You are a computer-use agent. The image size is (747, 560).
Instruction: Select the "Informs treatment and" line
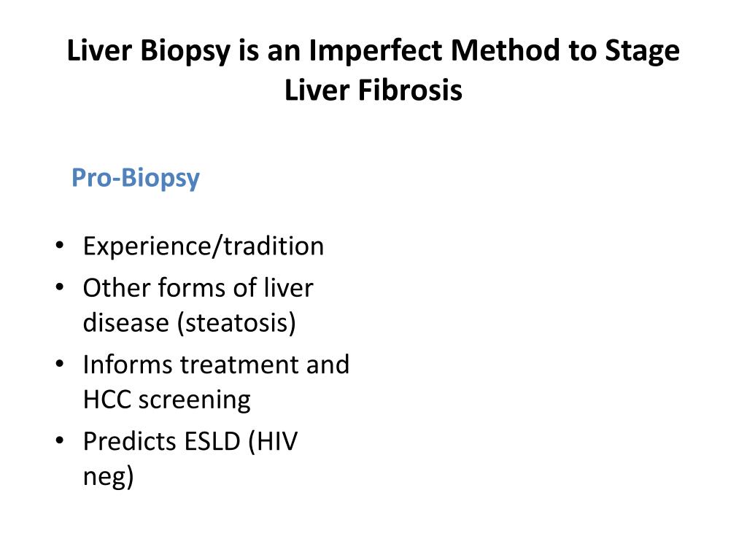(216, 365)
